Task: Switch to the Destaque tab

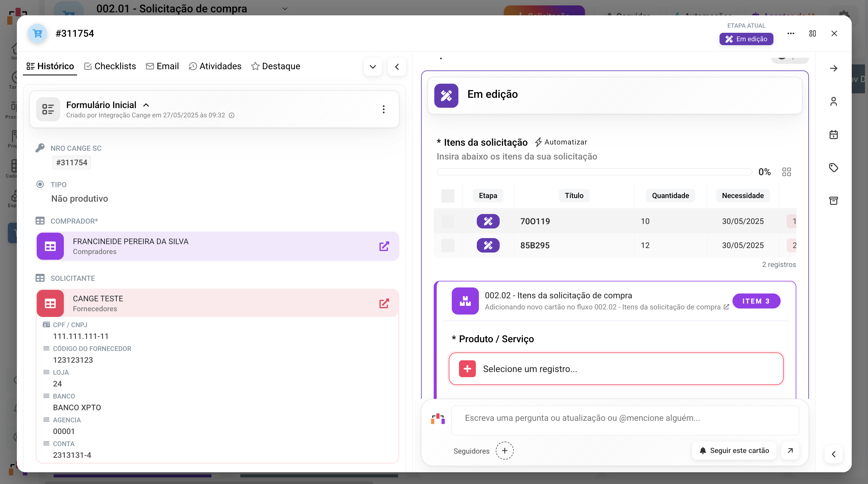Action: [x=275, y=66]
